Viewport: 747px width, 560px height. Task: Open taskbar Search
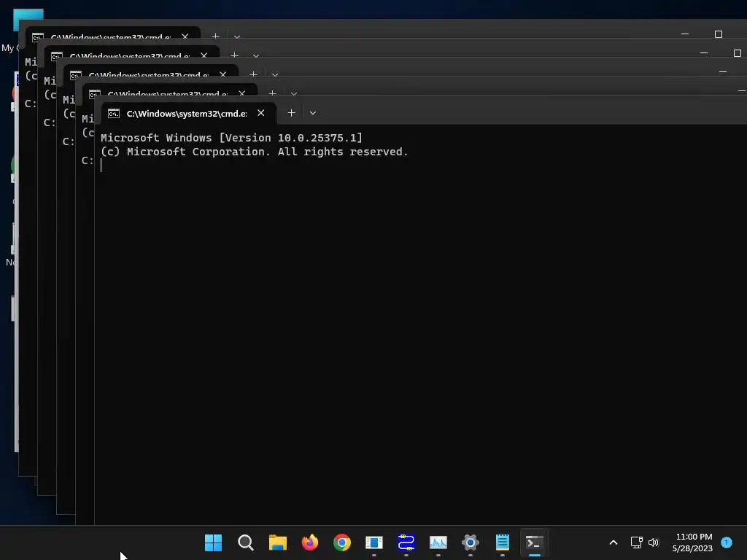(245, 542)
